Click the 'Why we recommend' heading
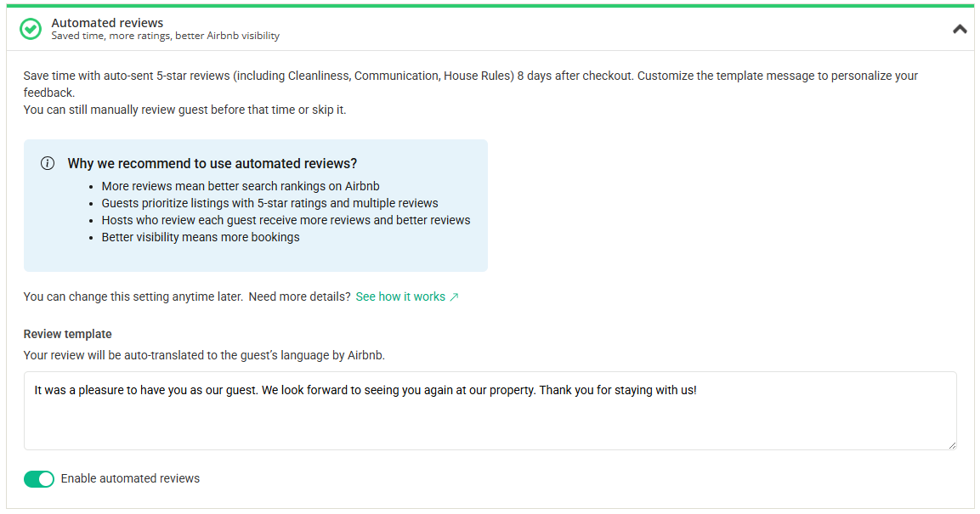980x514 pixels. [212, 163]
